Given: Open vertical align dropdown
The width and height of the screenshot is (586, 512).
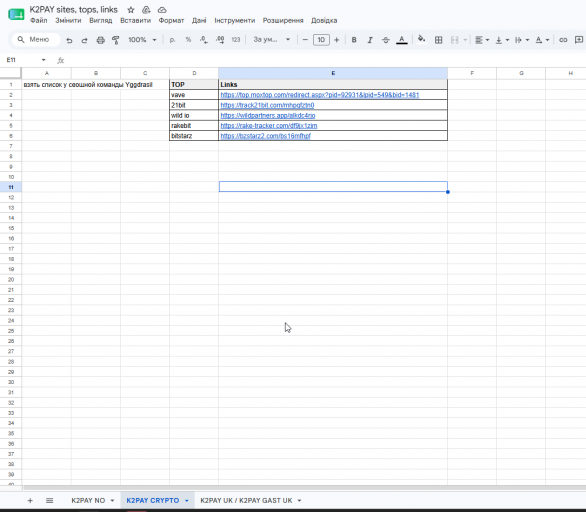Looking at the screenshot, I should pos(502,40).
